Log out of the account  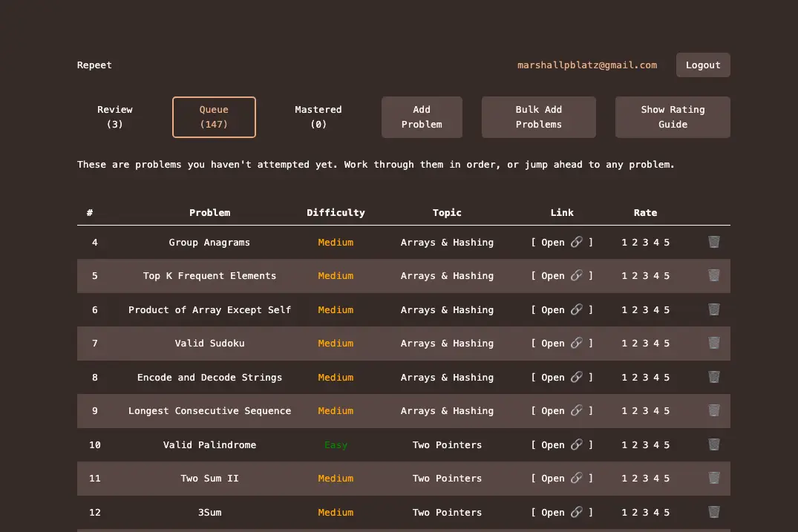point(702,65)
